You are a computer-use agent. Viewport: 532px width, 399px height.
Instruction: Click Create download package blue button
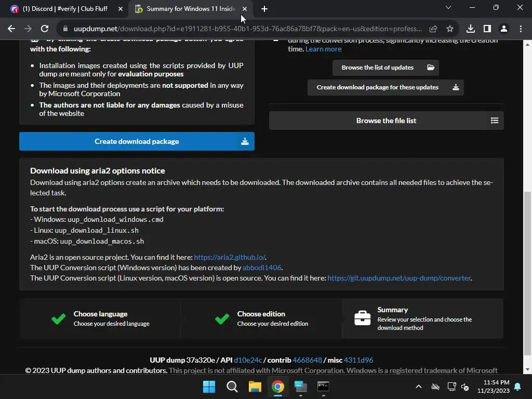[x=137, y=141]
